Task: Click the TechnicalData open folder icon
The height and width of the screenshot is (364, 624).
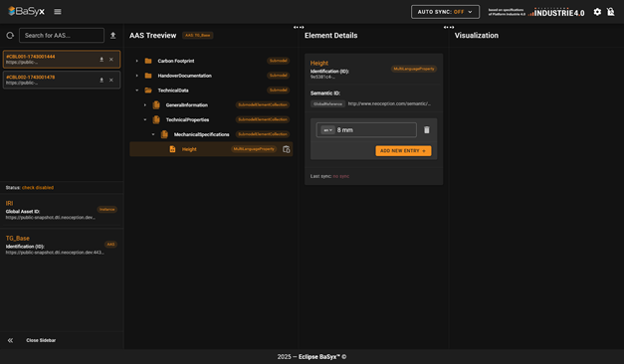Action: [x=148, y=91]
